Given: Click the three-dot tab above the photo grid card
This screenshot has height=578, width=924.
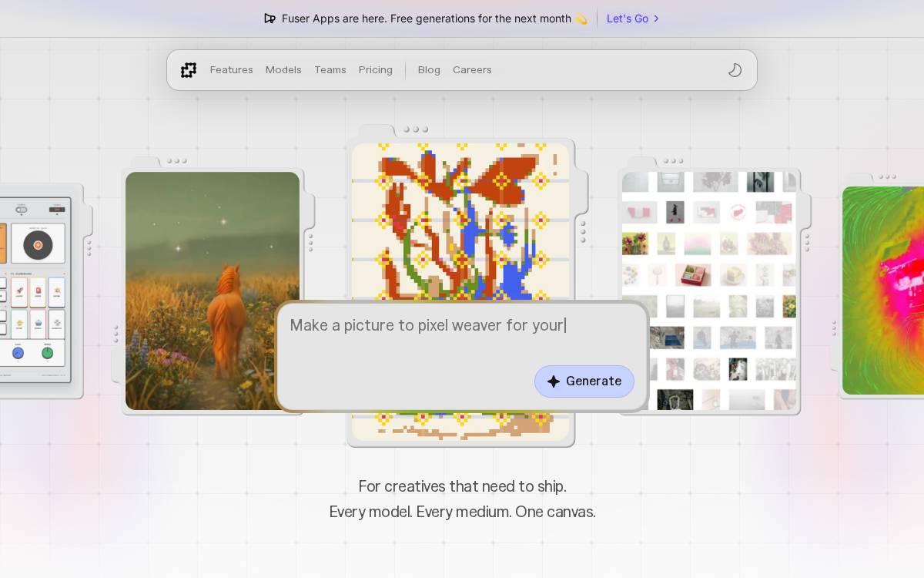Looking at the screenshot, I should click(x=673, y=161).
